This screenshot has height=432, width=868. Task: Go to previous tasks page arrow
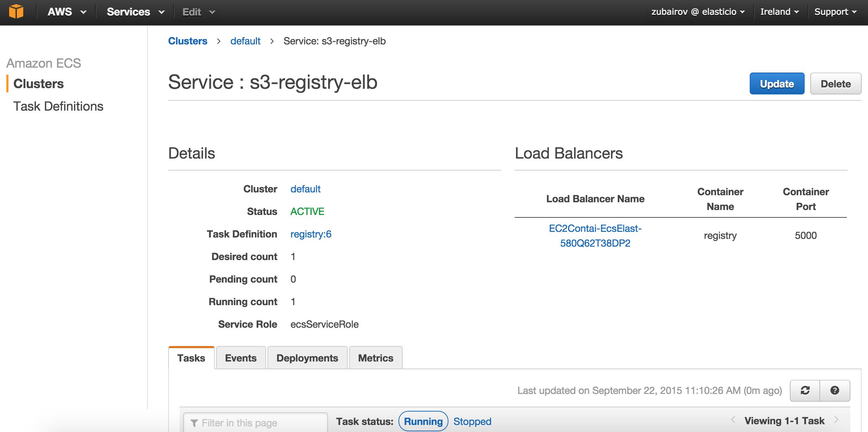click(733, 420)
